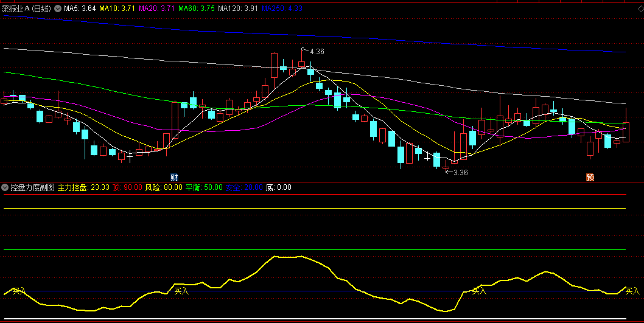This screenshot has height=323, width=644.
Task: Select the MA5: 3.64 indicator label
Action: 80,8
